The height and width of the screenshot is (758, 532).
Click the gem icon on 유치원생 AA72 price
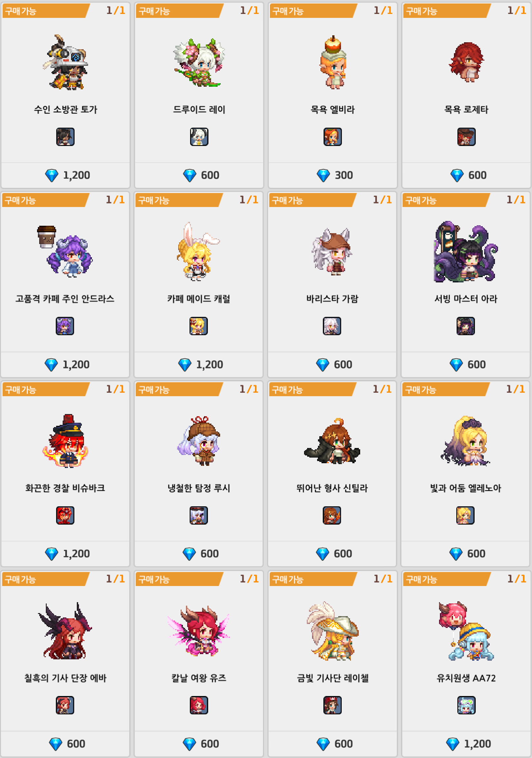pyautogui.click(x=452, y=744)
